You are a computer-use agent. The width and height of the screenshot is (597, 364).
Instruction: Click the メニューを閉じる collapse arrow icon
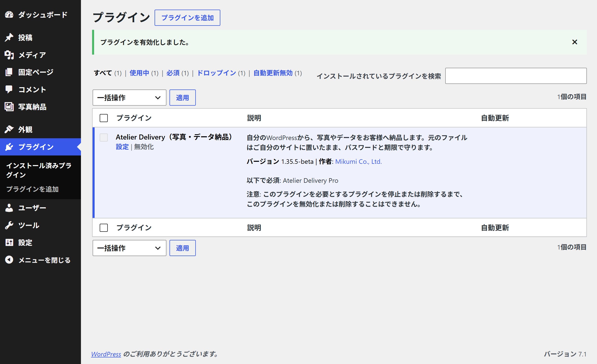(x=9, y=260)
